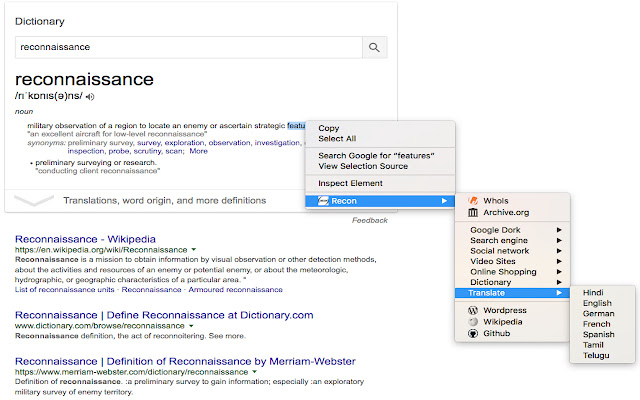
Task: Click the Wordpress logo icon
Action: (x=473, y=310)
